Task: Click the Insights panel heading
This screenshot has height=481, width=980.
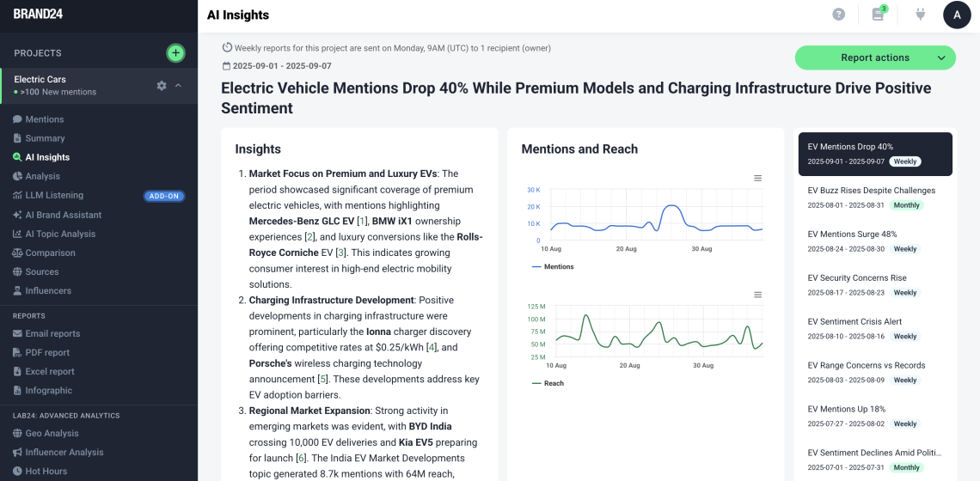Action: pyautogui.click(x=258, y=149)
